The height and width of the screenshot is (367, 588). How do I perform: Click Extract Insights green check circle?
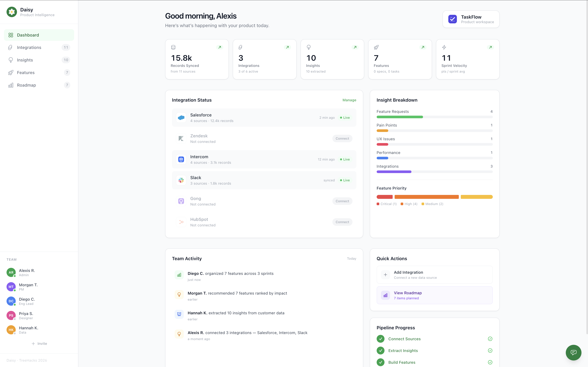(x=381, y=351)
